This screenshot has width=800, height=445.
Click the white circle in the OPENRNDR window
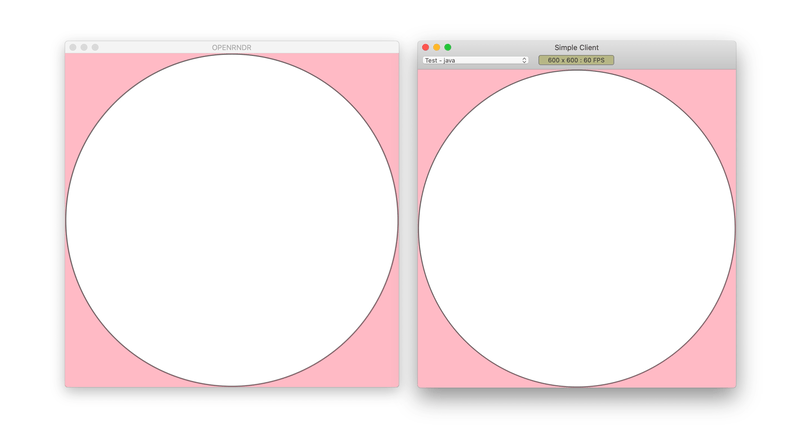coord(232,220)
